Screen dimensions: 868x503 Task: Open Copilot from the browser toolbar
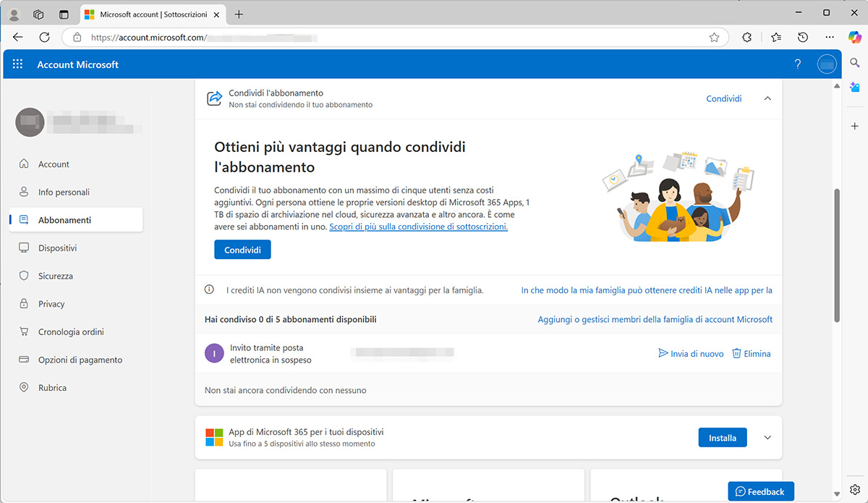coord(855,37)
